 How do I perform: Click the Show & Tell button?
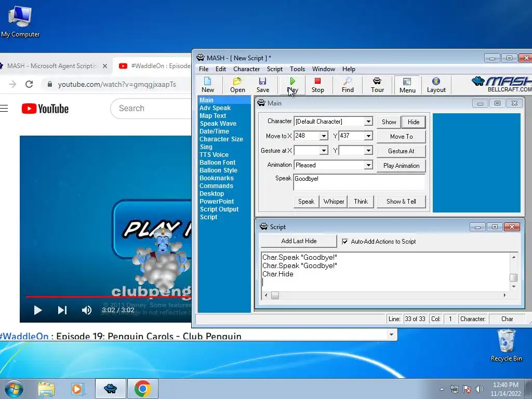[401, 202]
